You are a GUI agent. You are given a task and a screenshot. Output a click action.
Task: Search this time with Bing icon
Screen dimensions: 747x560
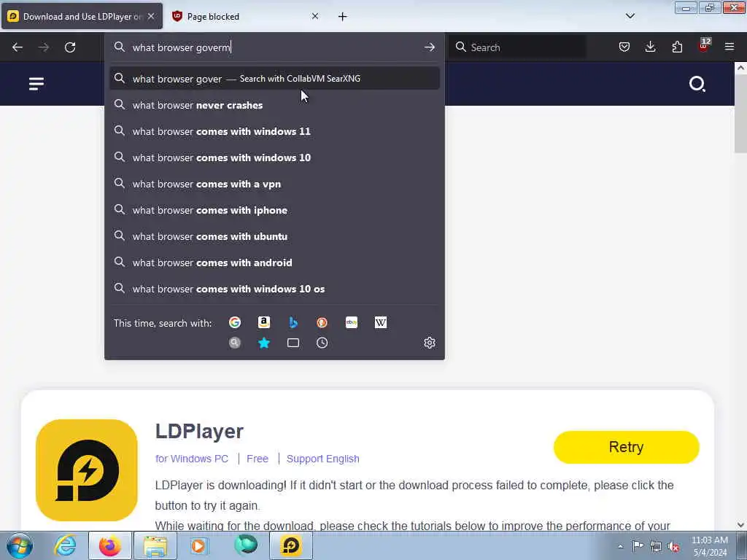(x=293, y=322)
